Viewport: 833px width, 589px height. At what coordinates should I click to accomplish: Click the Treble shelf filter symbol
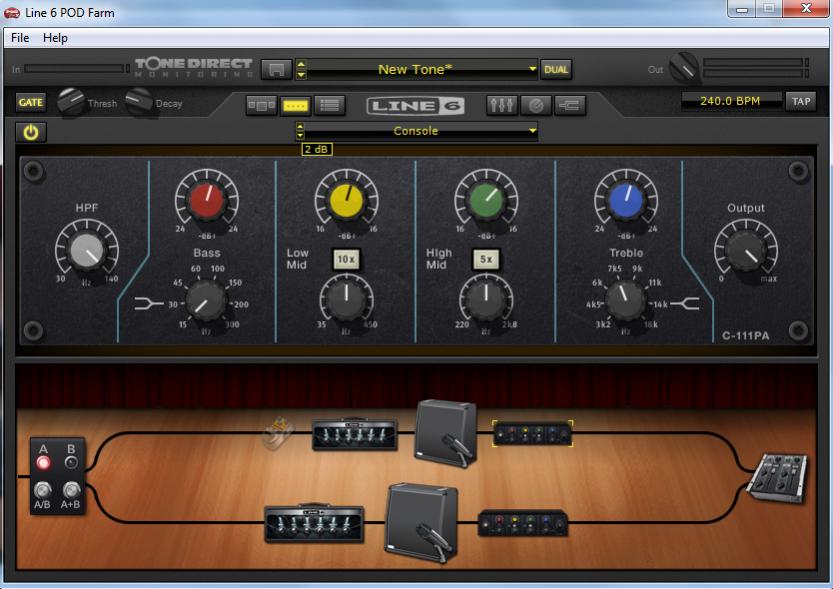(685, 303)
